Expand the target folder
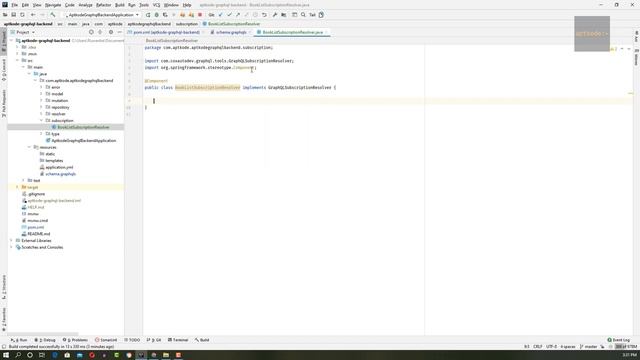The image size is (640, 360). coord(18,187)
